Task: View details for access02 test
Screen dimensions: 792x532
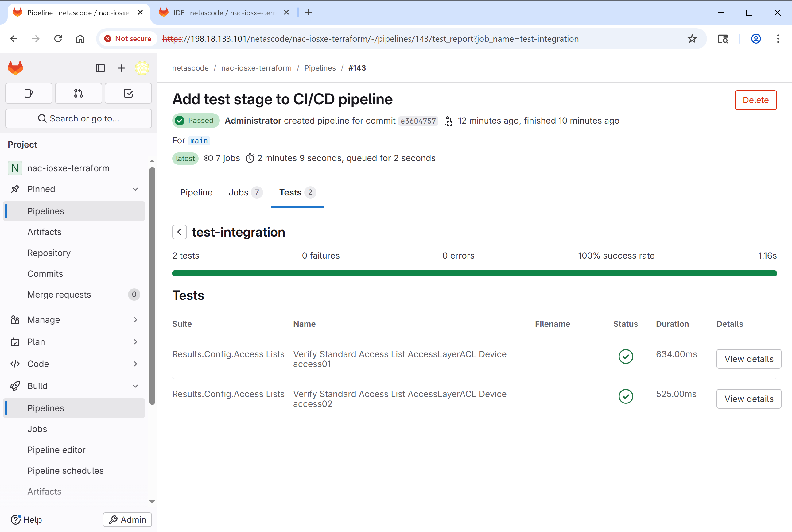Action: [748, 399]
